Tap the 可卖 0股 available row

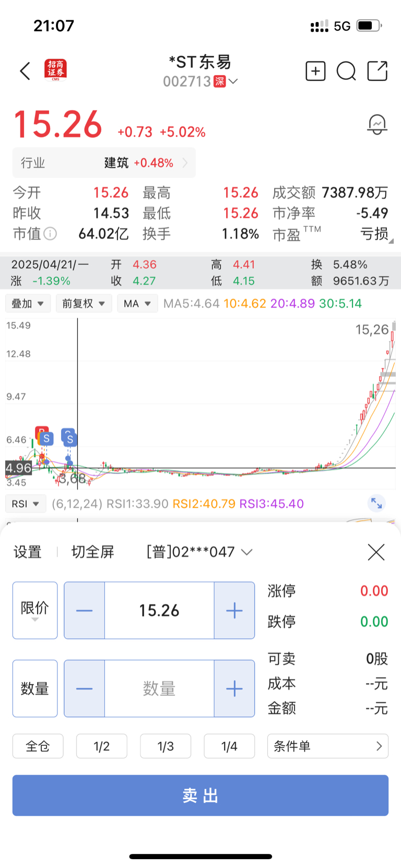click(x=328, y=659)
